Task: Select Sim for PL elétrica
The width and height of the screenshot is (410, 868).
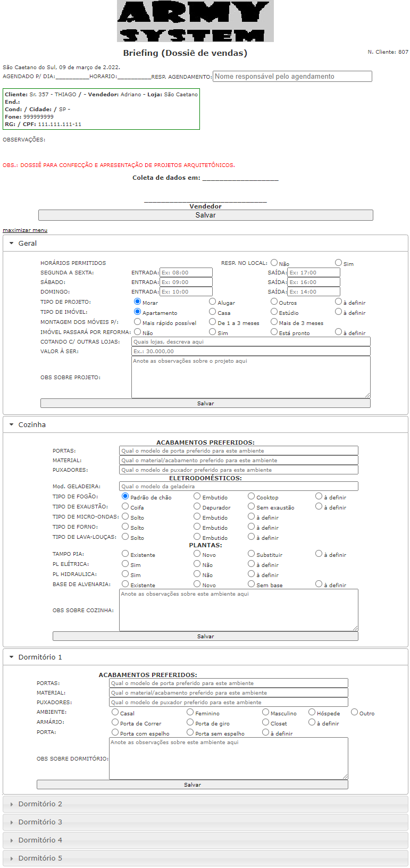Action: (125, 563)
